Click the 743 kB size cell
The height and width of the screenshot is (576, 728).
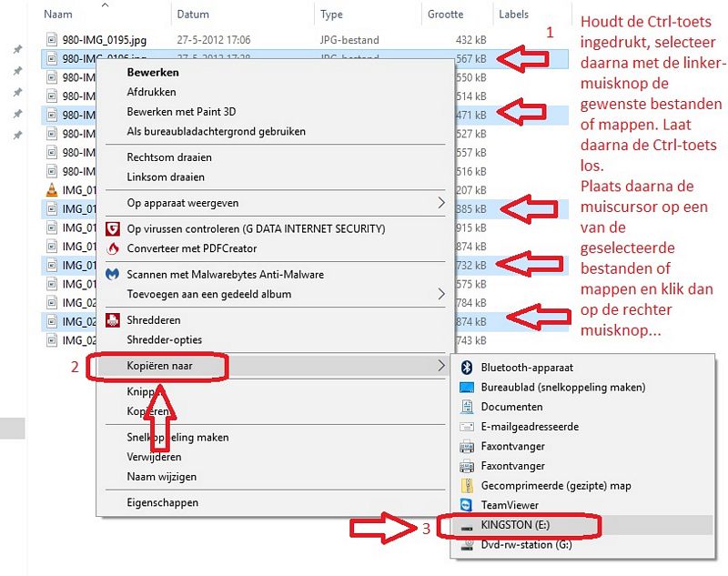click(470, 340)
